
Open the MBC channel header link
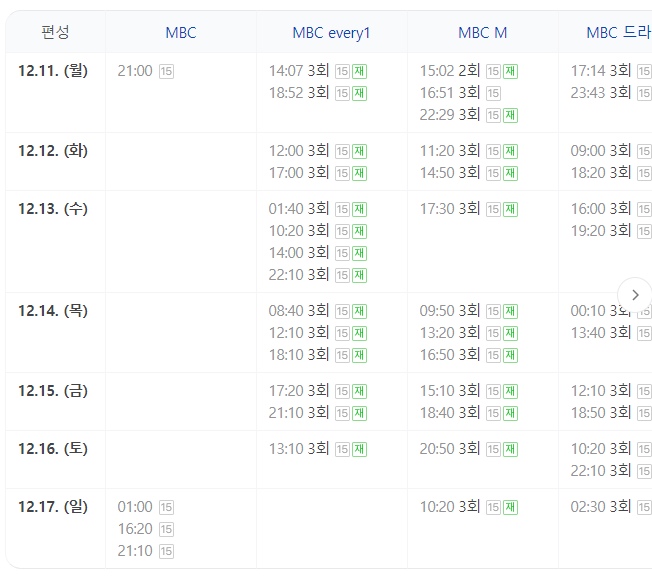181,33
